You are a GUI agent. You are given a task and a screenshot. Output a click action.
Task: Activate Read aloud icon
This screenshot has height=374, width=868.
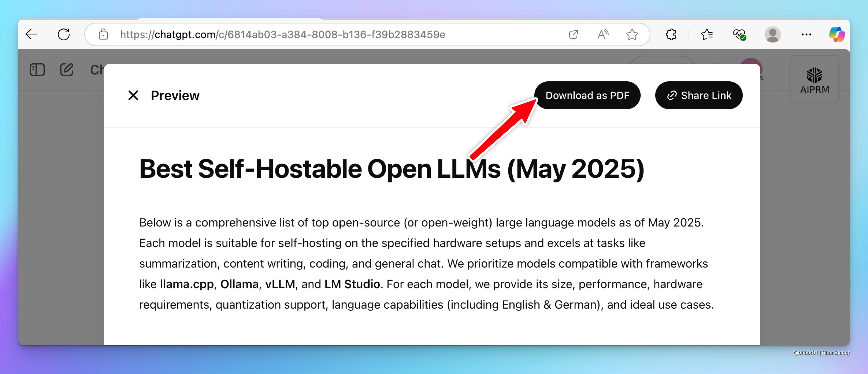(603, 34)
